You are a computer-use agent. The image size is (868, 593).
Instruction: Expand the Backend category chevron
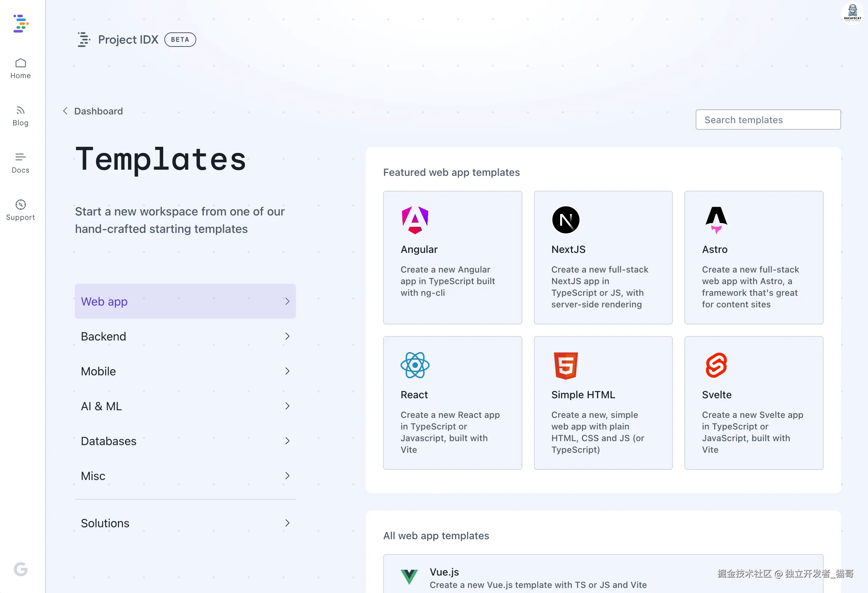[287, 336]
